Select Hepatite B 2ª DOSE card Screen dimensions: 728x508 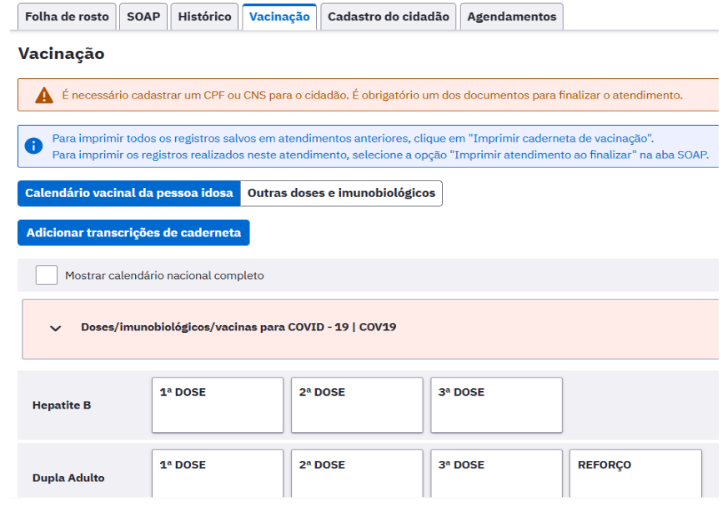pyautogui.click(x=357, y=405)
